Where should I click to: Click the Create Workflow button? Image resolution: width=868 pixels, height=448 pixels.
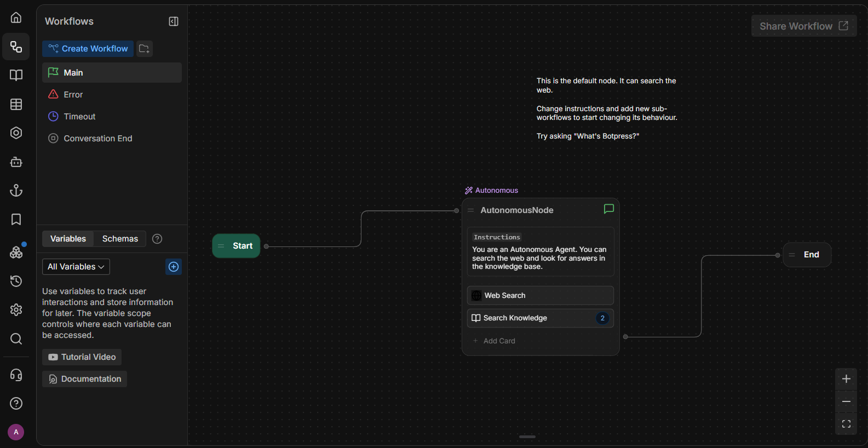[88, 49]
